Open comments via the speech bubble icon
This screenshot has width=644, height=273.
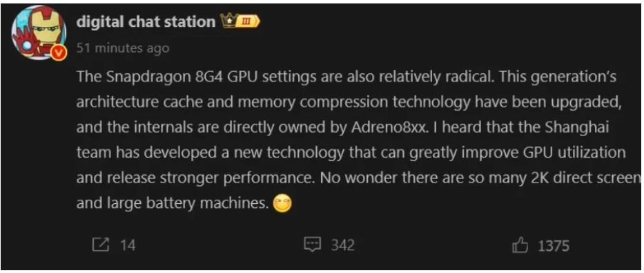pos(312,245)
